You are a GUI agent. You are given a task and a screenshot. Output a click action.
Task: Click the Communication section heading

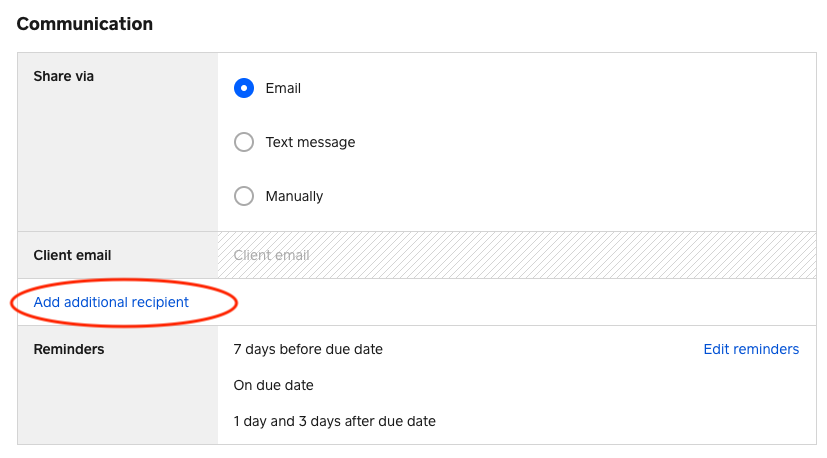pyautogui.click(x=85, y=24)
